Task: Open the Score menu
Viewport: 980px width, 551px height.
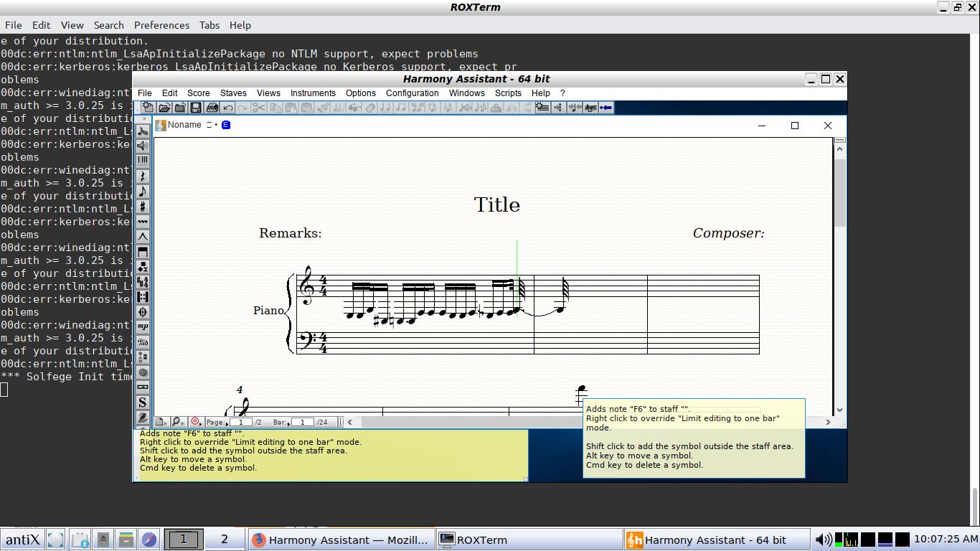Action: coord(199,93)
